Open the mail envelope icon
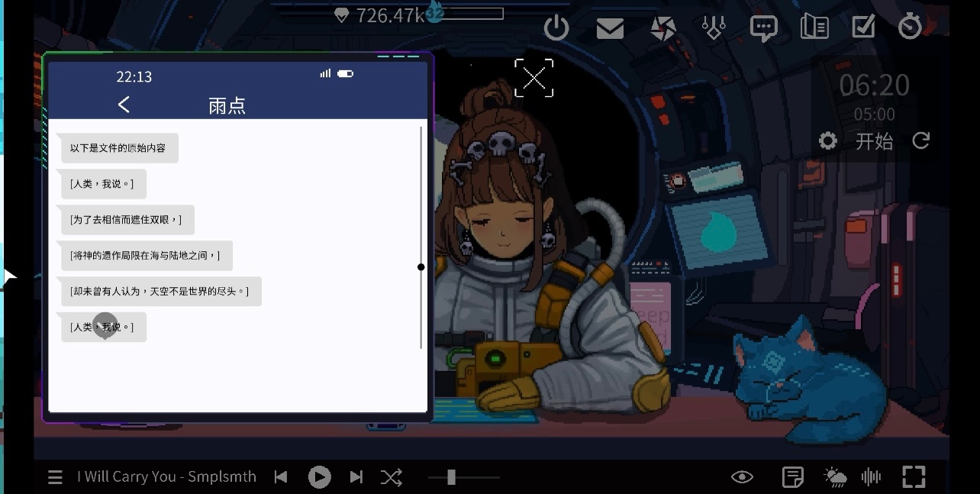 point(610,29)
